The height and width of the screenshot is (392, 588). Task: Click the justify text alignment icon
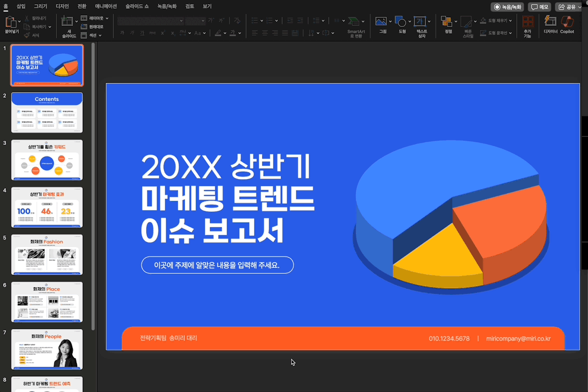tap(285, 33)
